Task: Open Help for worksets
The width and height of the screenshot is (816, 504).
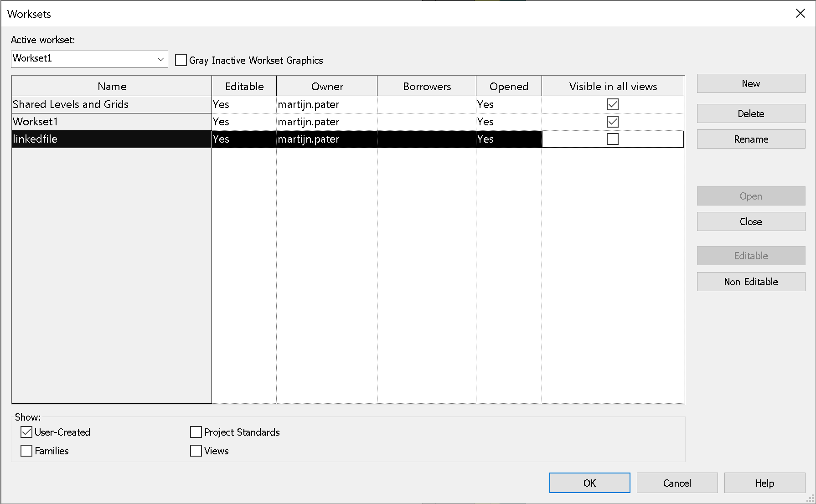Action: [x=764, y=483]
